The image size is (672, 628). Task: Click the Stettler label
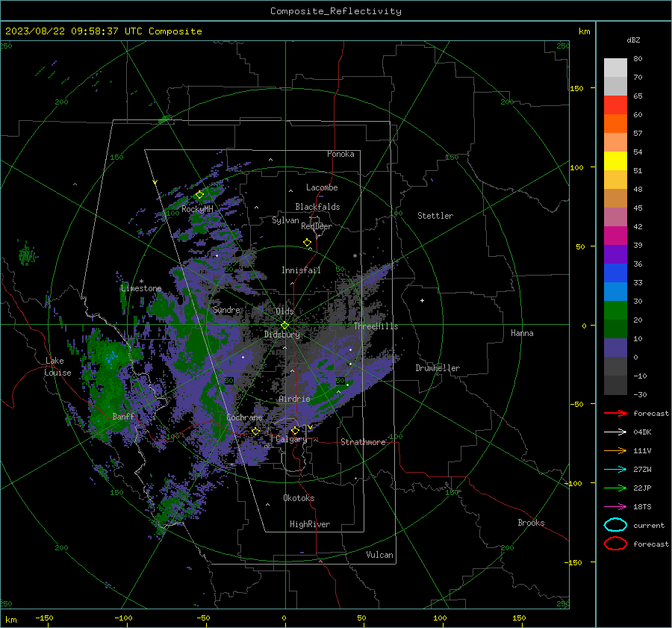(435, 216)
